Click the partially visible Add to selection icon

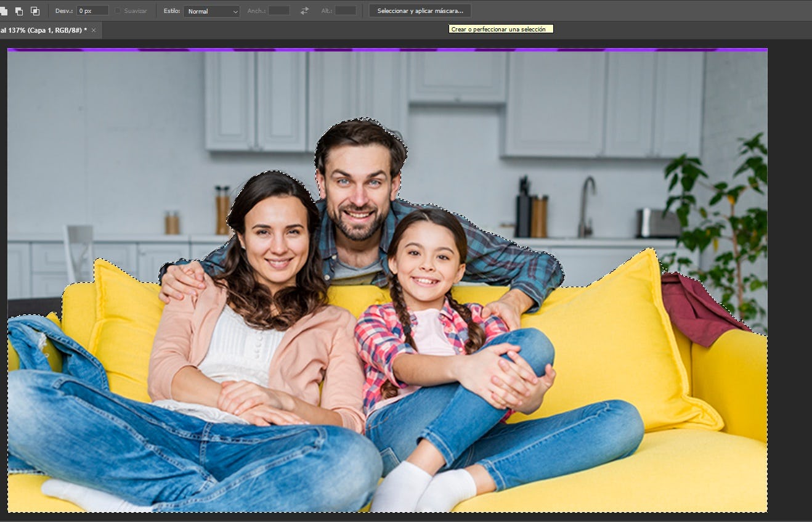click(4, 11)
